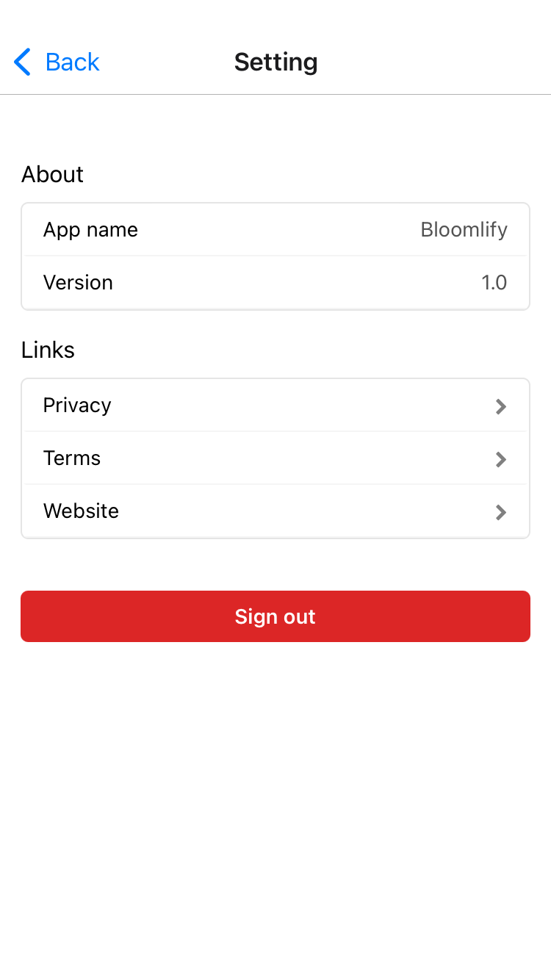Open the Website link row
The width and height of the screenshot is (551, 980).
[x=275, y=511]
